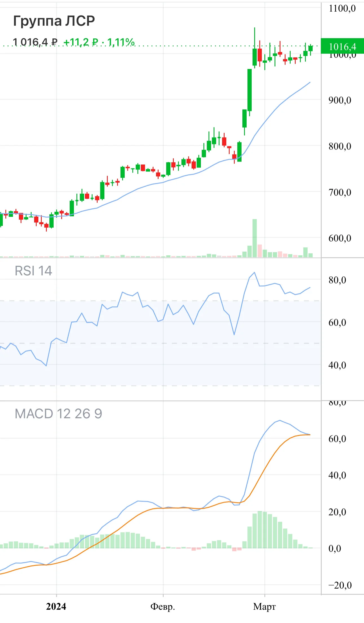Click the 40,0 level on RSI axis
The image size is (364, 623).
click(337, 365)
